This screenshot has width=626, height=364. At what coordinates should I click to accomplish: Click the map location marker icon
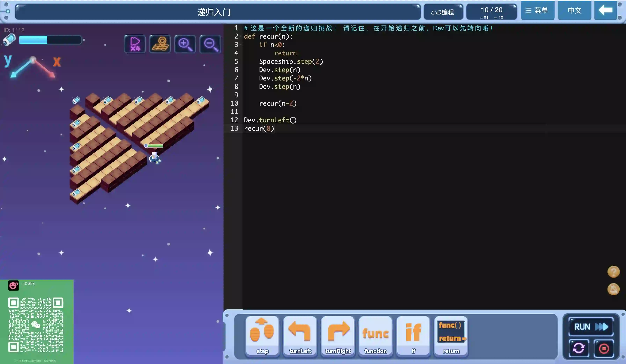pos(160,44)
